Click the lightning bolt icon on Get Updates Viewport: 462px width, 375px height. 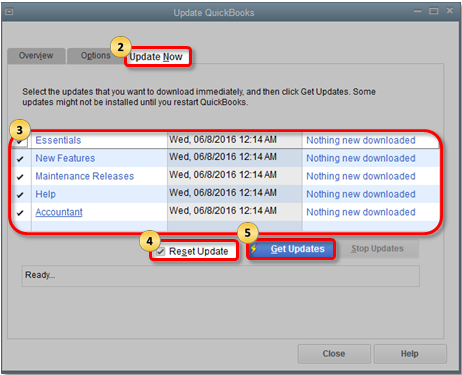(x=254, y=248)
